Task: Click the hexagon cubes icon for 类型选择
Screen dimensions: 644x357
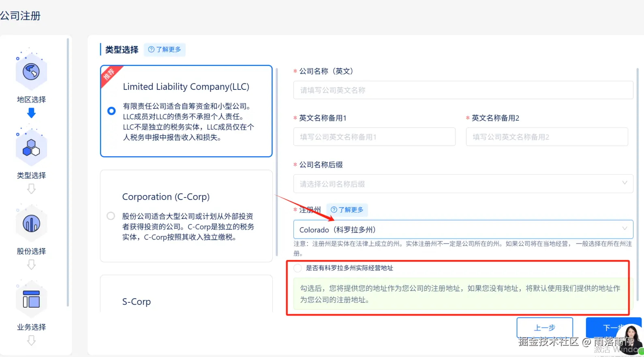Action: pos(31,148)
